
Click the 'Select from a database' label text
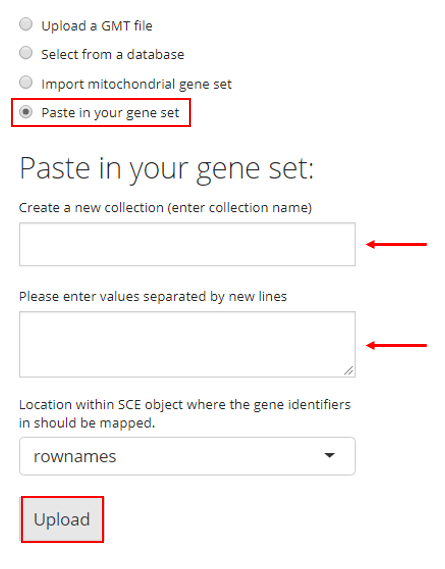[113, 54]
